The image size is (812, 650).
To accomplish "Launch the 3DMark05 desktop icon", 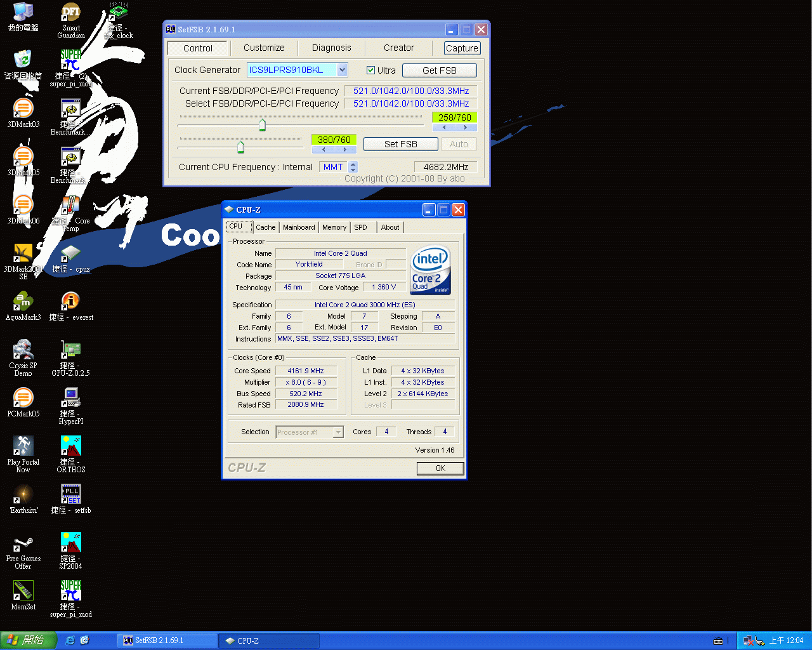I will coord(23,161).
